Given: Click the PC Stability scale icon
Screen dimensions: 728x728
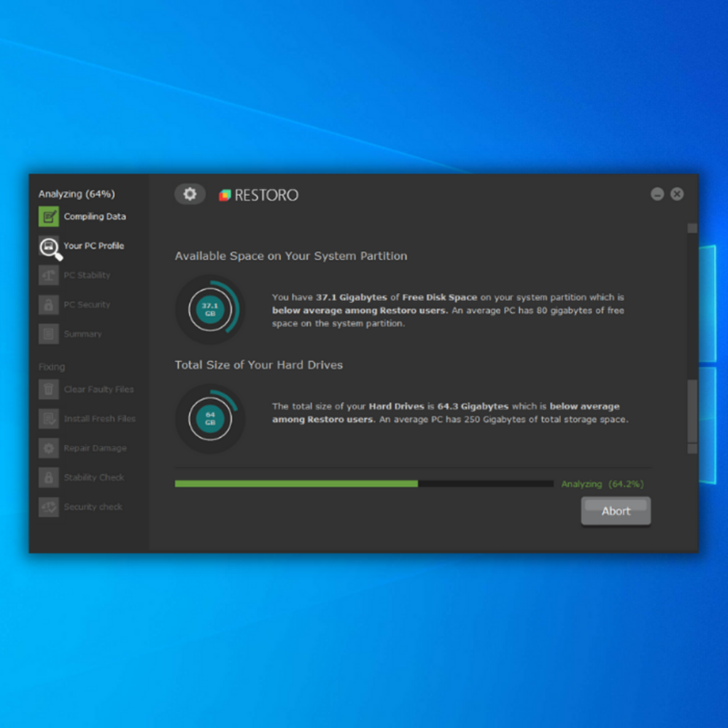Looking at the screenshot, I should coord(49,275).
